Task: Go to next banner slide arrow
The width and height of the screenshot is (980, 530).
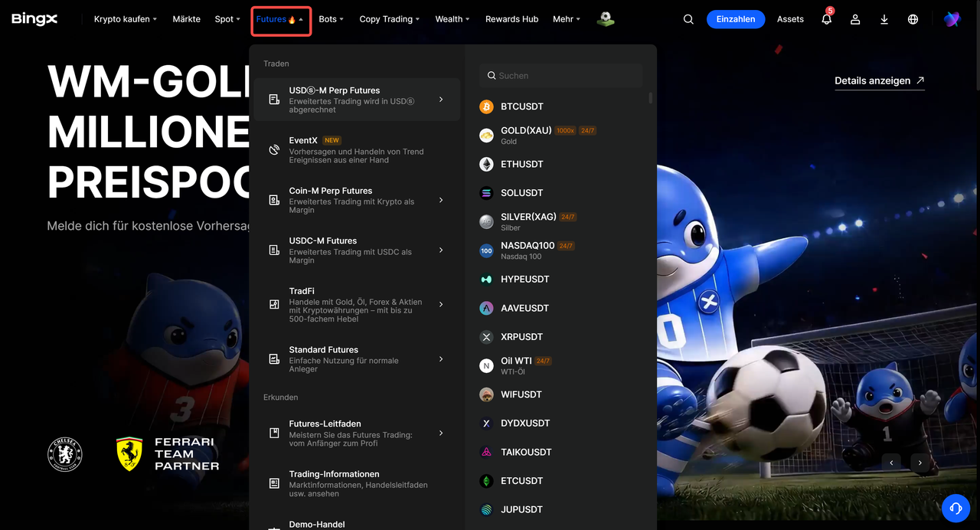Action: 920,463
